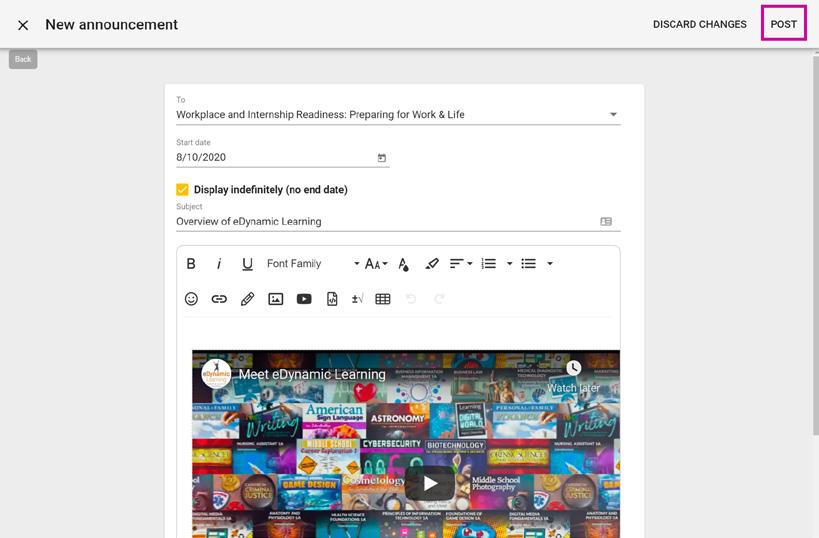Image resolution: width=819 pixels, height=538 pixels.
Task: Uncheck Display indefinitely checkbox
Action: [x=182, y=190]
